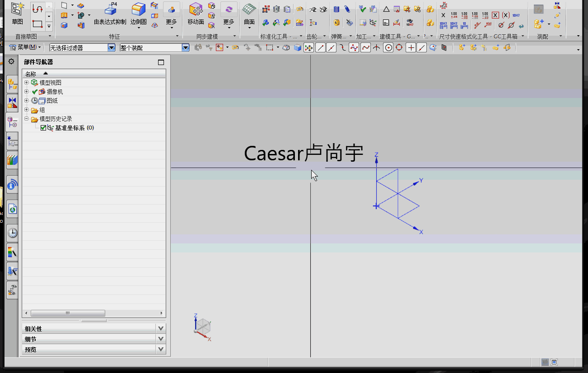Click the 草图 sketch tool
This screenshot has width=588, height=373.
(x=17, y=14)
